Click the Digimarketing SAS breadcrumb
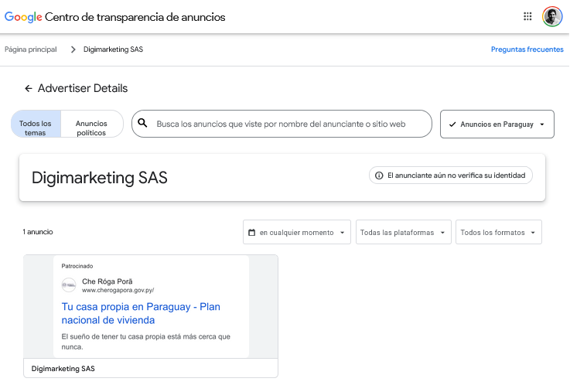570x392 pixels. point(113,49)
